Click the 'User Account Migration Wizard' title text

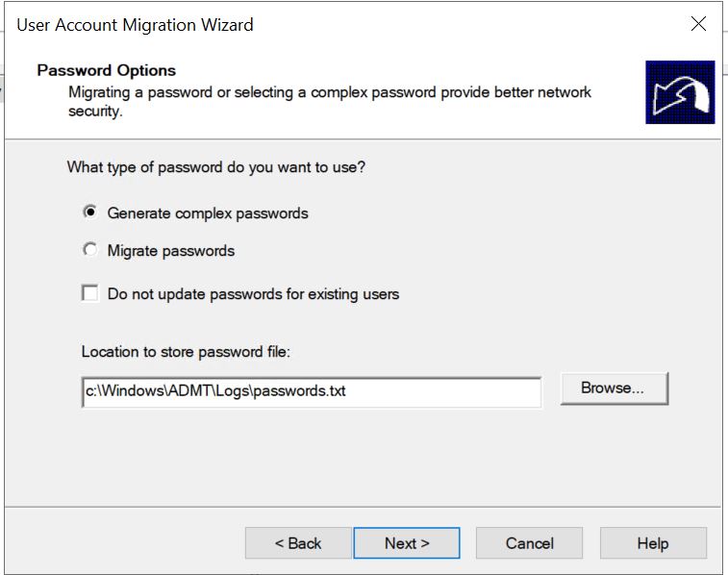[x=135, y=25]
